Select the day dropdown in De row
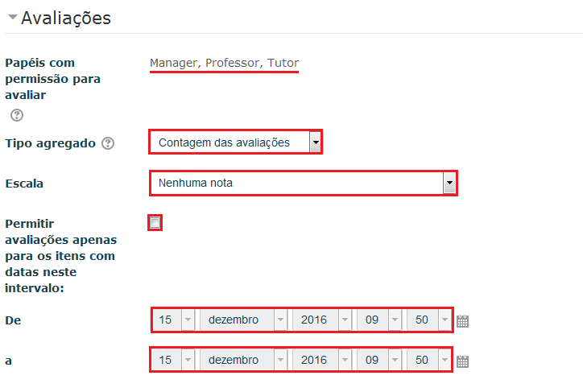 174,320
